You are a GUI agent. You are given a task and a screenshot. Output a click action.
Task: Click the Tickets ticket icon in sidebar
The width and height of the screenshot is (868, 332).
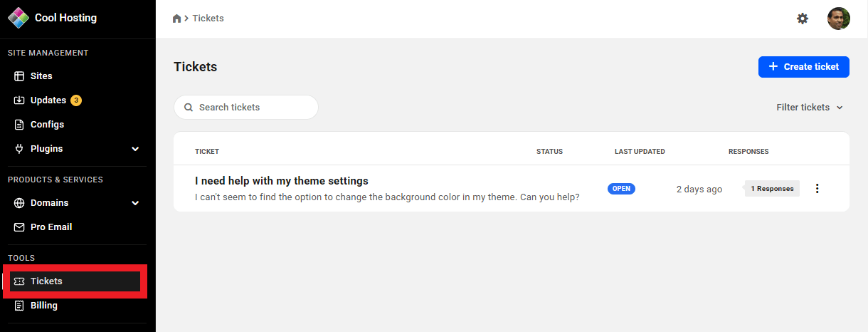point(19,281)
